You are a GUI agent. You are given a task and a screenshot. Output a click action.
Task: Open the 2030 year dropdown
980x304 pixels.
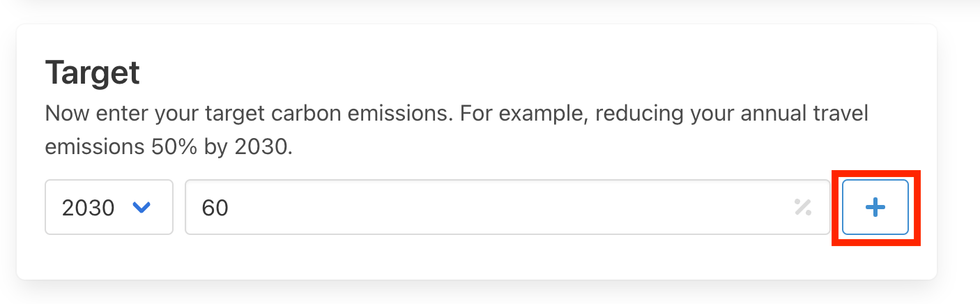pos(109,207)
